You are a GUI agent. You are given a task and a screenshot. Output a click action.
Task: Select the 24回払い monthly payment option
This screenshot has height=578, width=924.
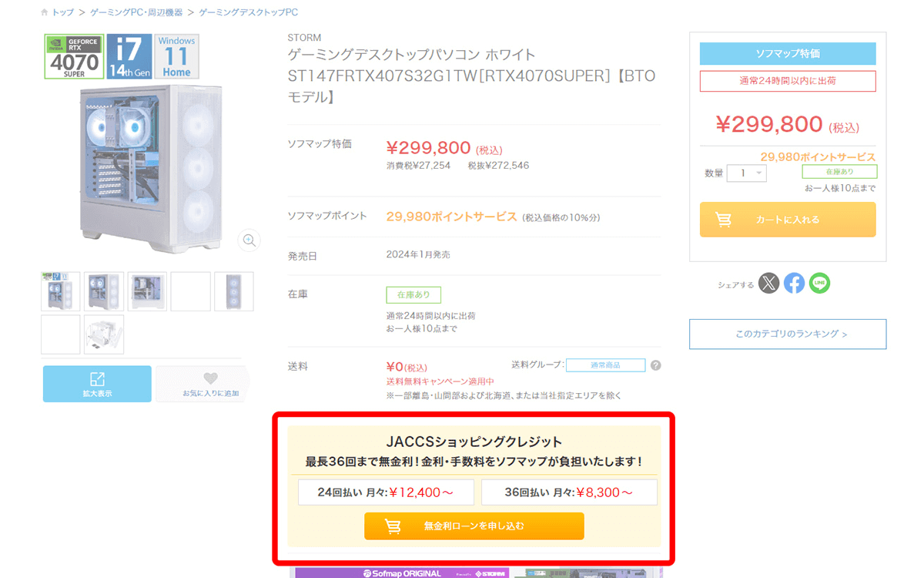point(386,492)
